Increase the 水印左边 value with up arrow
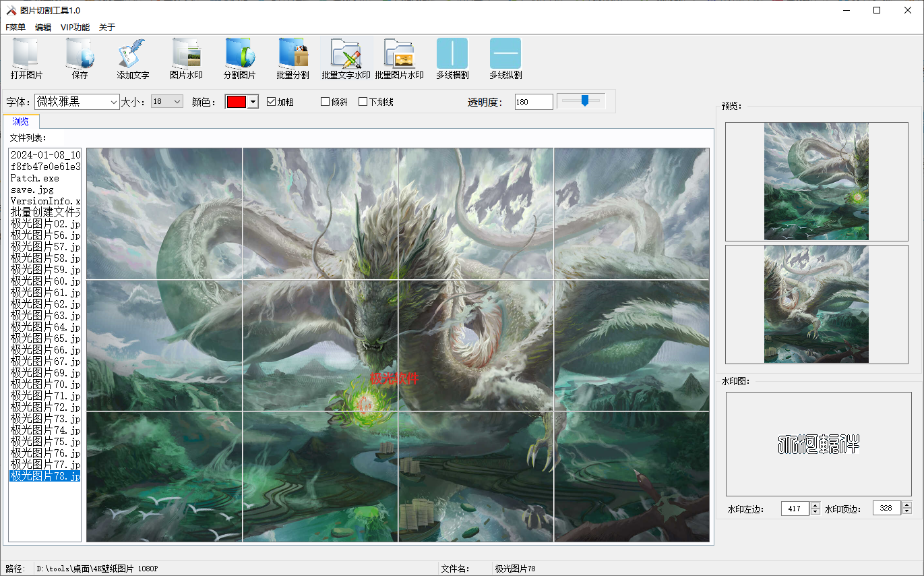 815,505
